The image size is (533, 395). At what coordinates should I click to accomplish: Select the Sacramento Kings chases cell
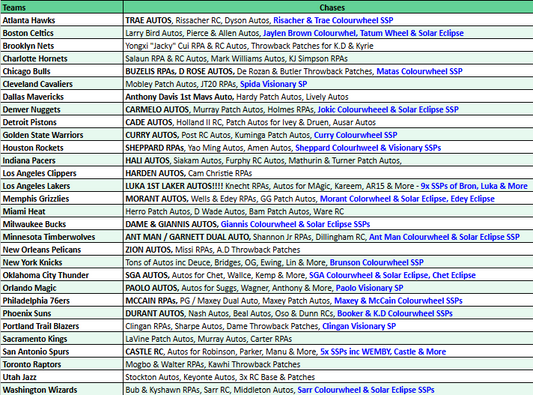pos(328,339)
